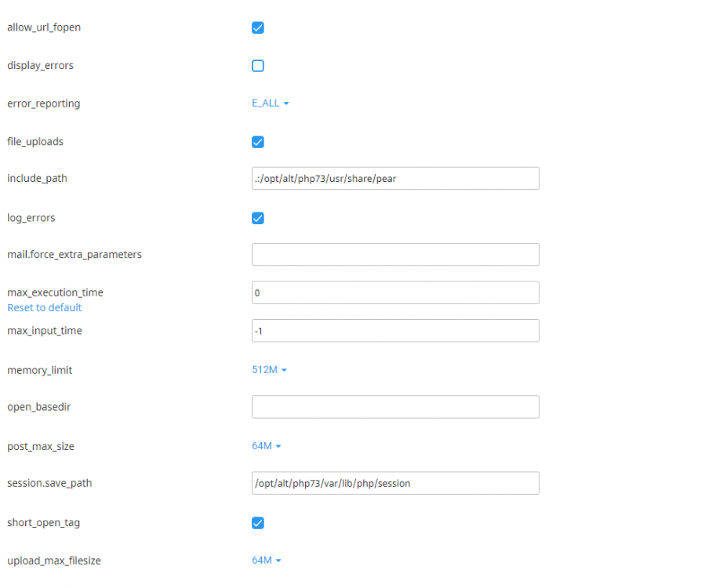Screen dimensions: 723x588
Task: Uncheck the file_uploads option
Action: tap(258, 142)
